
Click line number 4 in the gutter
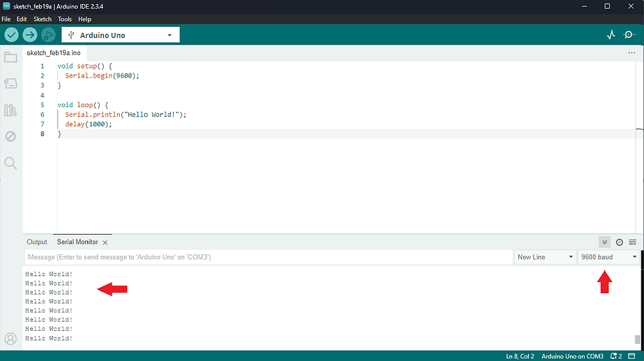42,95
